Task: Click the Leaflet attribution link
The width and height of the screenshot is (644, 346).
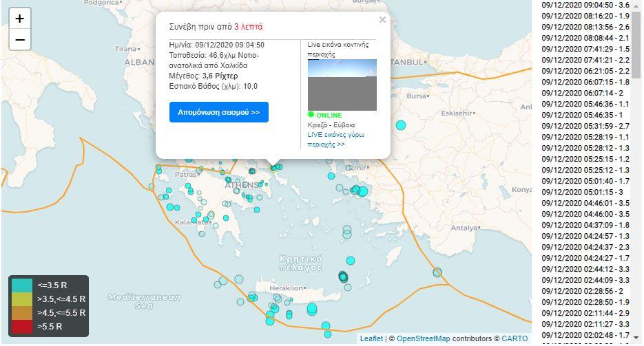Action: (371, 338)
